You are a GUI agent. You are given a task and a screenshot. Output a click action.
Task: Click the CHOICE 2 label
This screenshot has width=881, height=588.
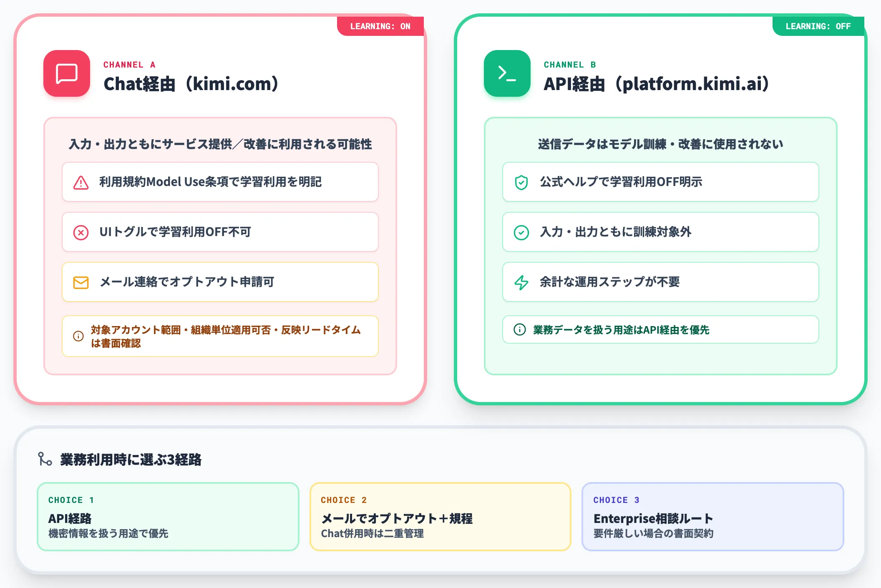[x=344, y=500]
